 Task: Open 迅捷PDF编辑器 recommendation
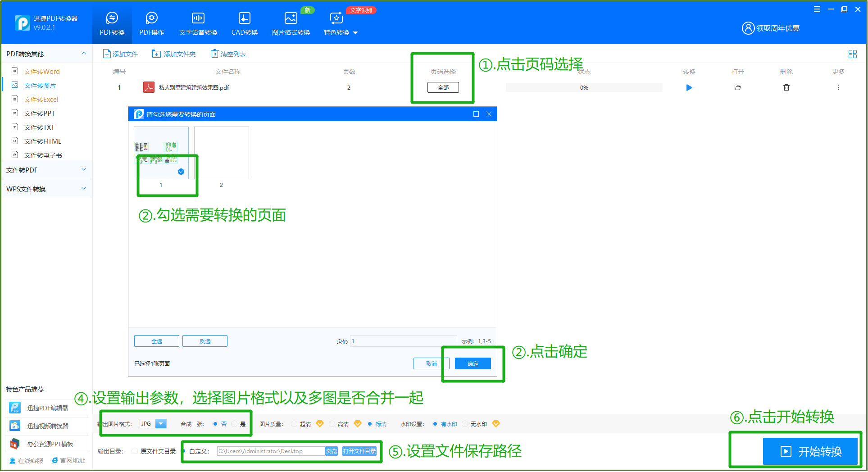[47, 408]
